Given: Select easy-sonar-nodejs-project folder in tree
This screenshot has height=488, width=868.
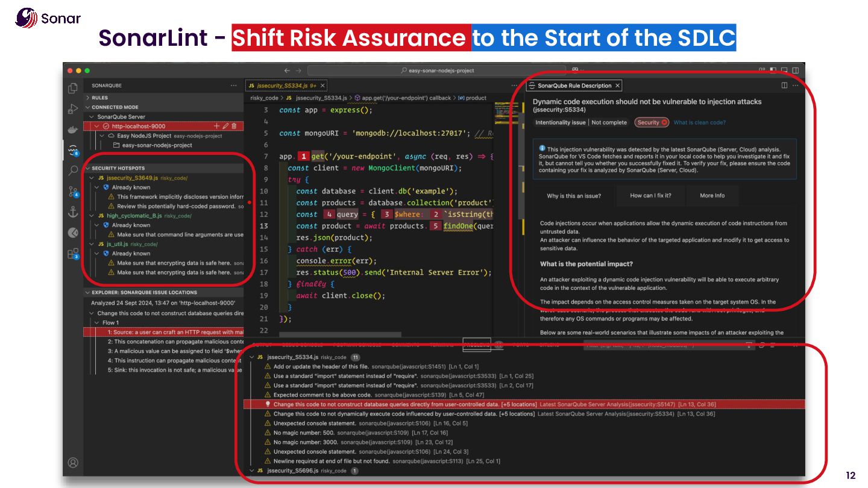Looking at the screenshot, I should [157, 145].
